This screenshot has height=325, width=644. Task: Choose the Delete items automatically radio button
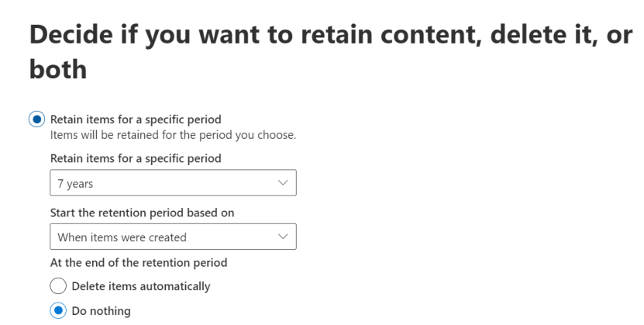click(x=58, y=286)
